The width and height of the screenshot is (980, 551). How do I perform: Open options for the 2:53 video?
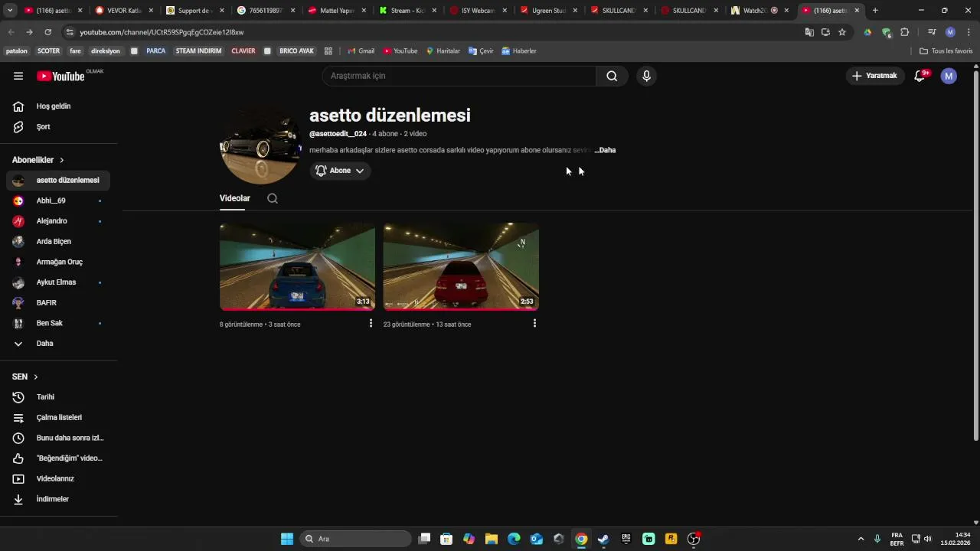point(534,323)
